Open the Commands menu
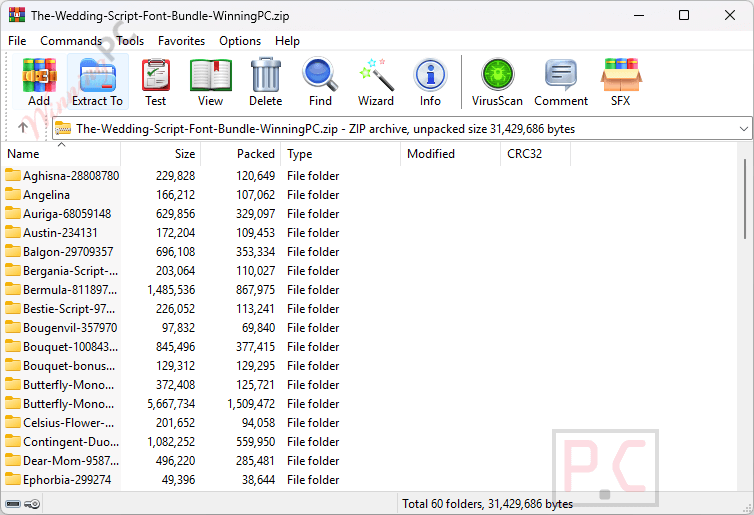The width and height of the screenshot is (754, 515). pos(71,41)
